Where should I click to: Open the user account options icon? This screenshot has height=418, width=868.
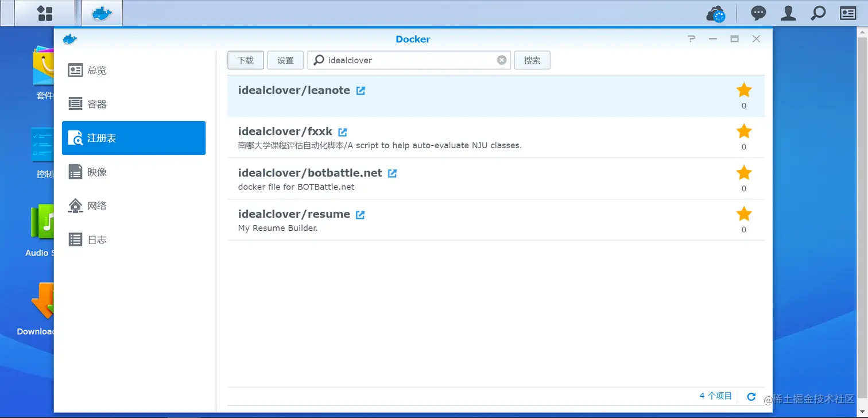pyautogui.click(x=788, y=13)
